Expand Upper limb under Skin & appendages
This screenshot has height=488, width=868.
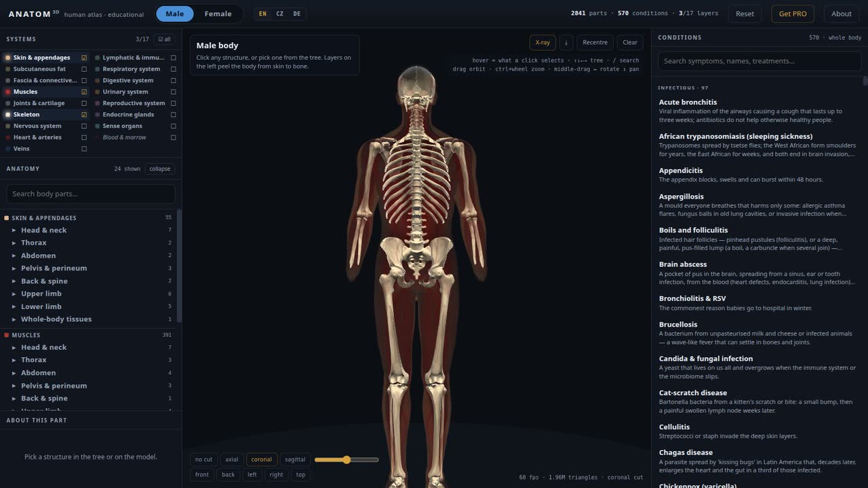(x=14, y=294)
